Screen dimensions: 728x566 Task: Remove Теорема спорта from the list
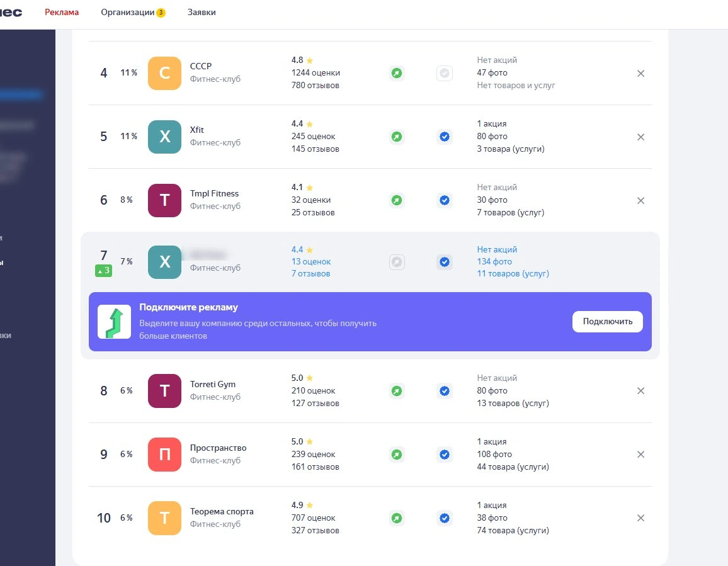pos(640,518)
